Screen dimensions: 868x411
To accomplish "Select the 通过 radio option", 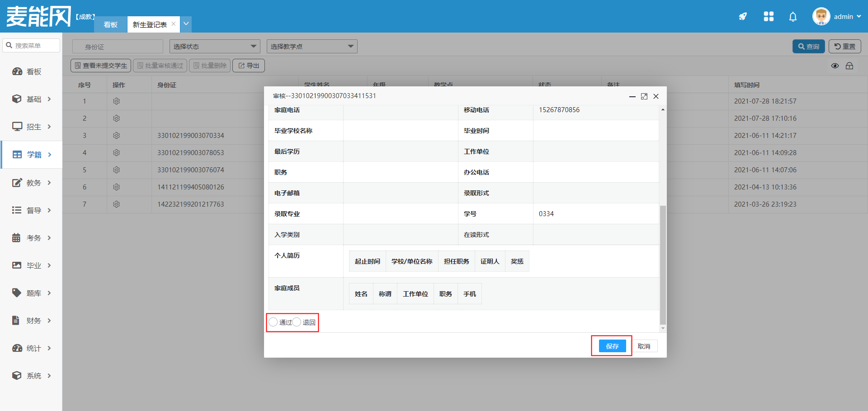I will click(x=274, y=322).
